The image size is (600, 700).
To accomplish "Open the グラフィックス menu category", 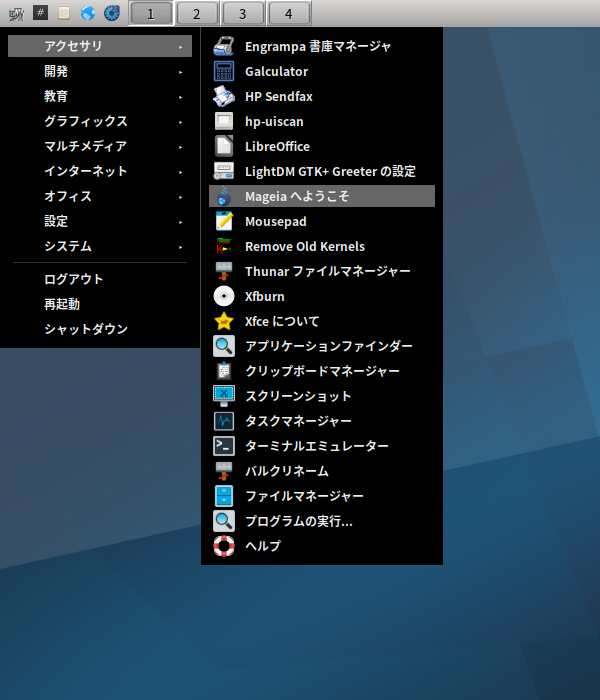I will (100, 121).
